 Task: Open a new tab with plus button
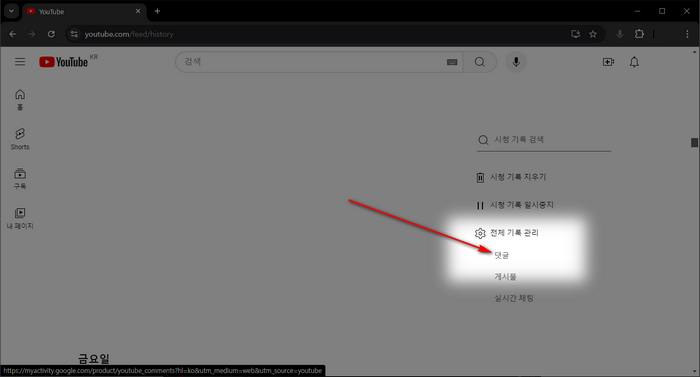point(157,11)
